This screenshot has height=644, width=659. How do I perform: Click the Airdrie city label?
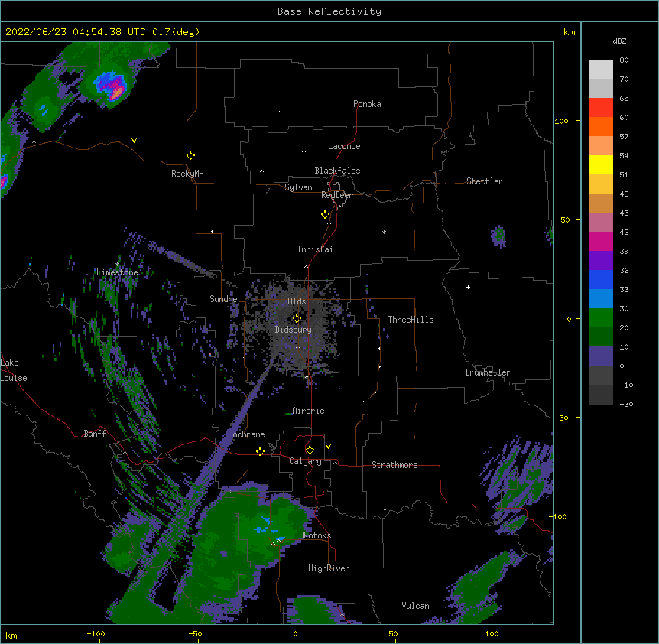pyautogui.click(x=308, y=411)
